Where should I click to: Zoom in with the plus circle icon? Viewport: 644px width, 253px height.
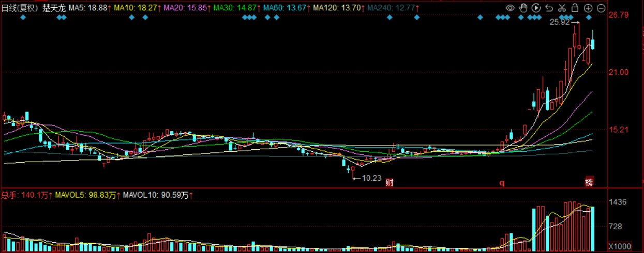click(x=588, y=8)
